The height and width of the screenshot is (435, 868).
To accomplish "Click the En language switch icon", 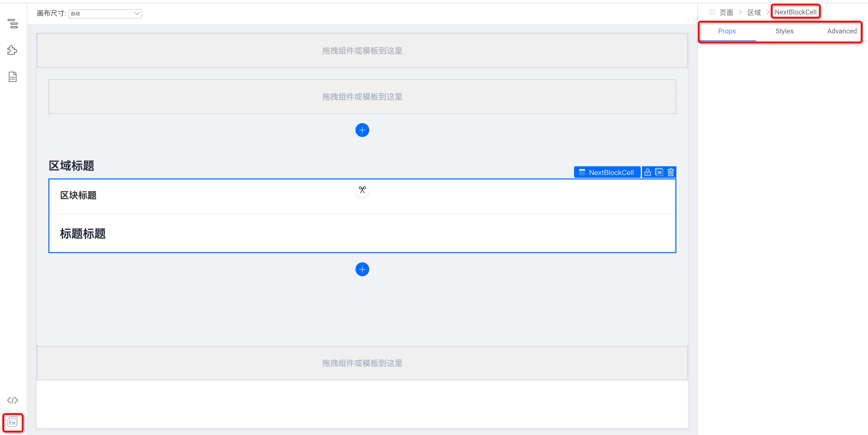I will (12, 422).
